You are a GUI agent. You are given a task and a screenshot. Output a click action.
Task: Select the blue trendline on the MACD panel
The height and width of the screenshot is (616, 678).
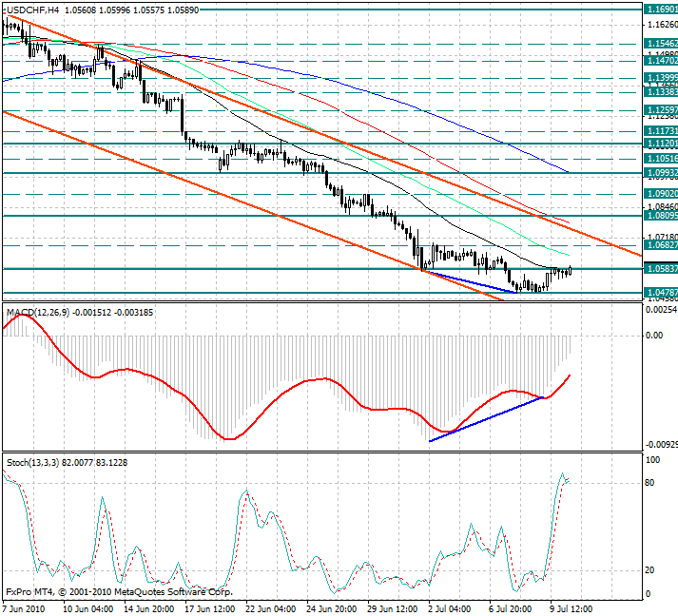coord(487,418)
